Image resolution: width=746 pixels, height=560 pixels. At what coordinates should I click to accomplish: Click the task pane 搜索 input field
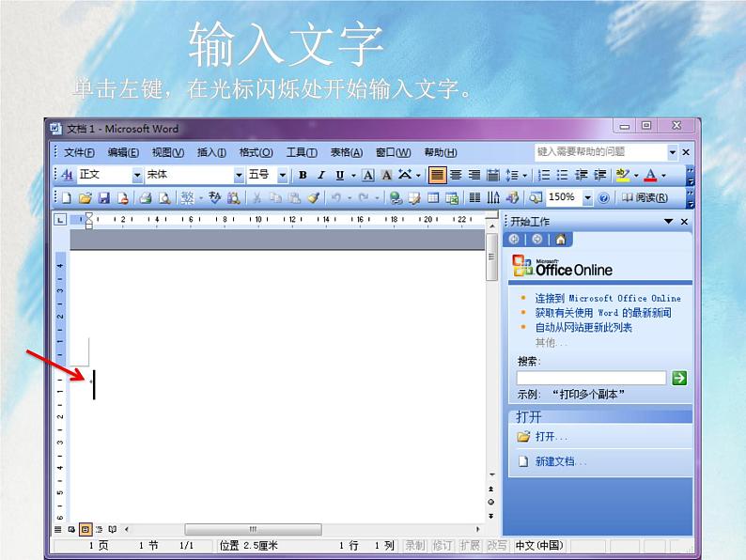click(x=591, y=379)
